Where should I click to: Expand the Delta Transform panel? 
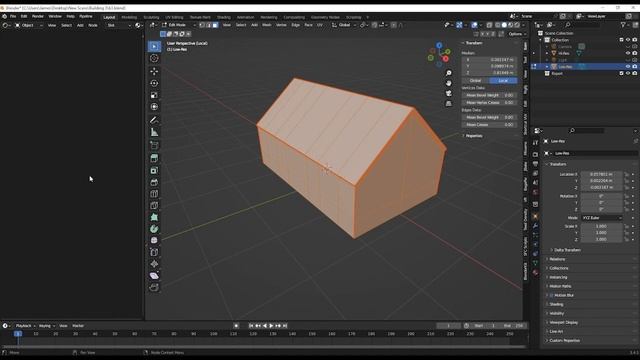[567, 250]
